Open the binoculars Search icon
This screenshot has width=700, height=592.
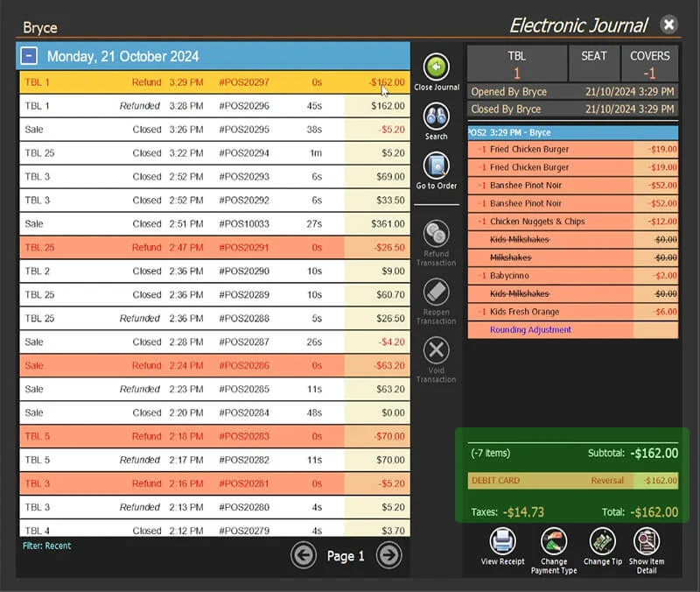[436, 116]
